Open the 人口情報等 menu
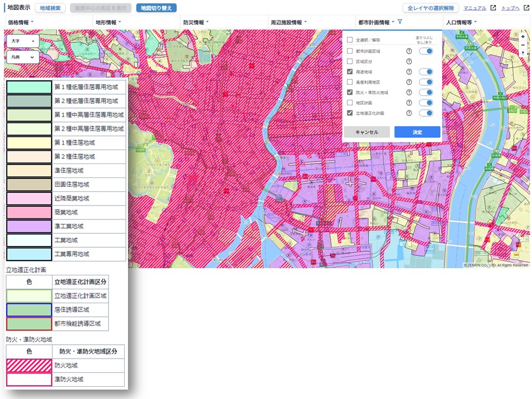 coord(461,22)
